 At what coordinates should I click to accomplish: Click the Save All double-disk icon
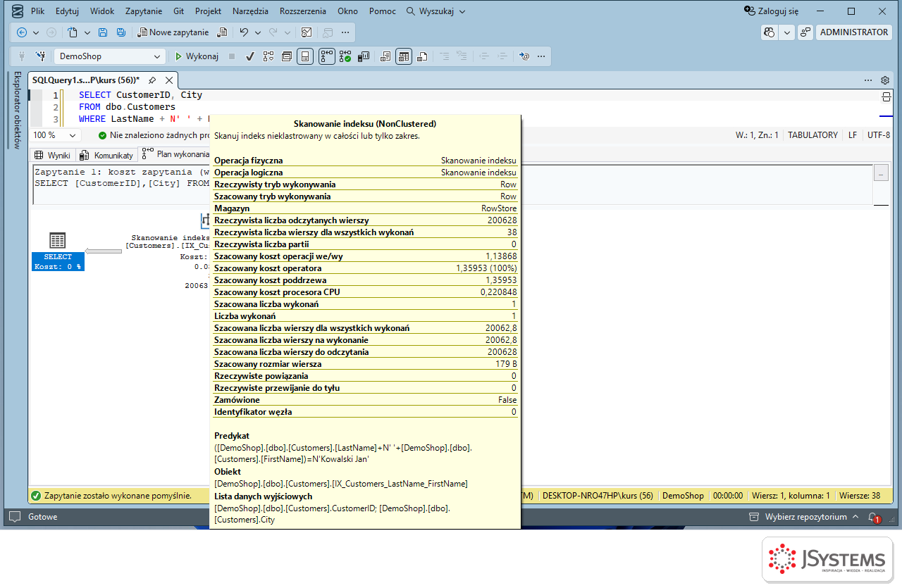pos(121,32)
